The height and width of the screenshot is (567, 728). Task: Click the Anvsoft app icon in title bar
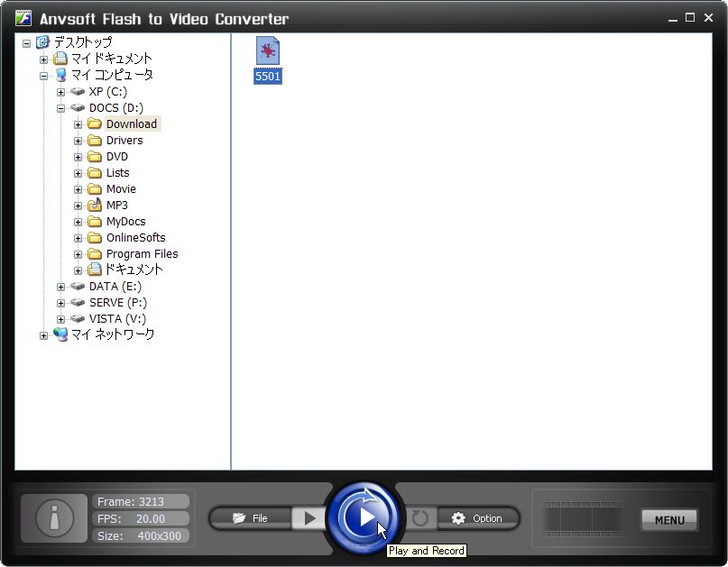click(x=23, y=19)
